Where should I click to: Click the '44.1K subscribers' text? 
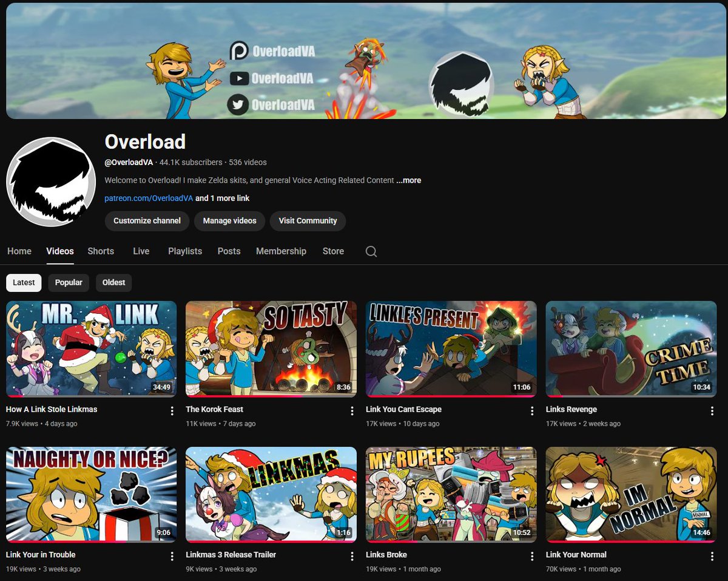191,163
